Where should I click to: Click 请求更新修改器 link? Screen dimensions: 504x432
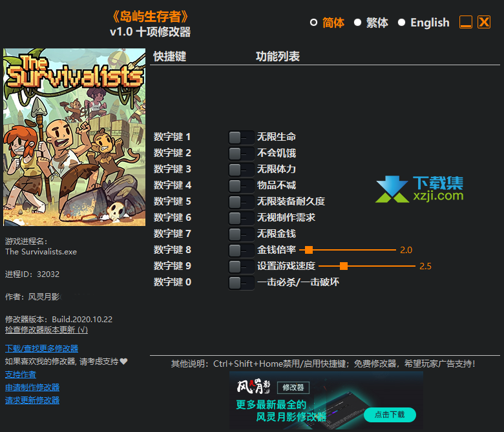[32, 400]
